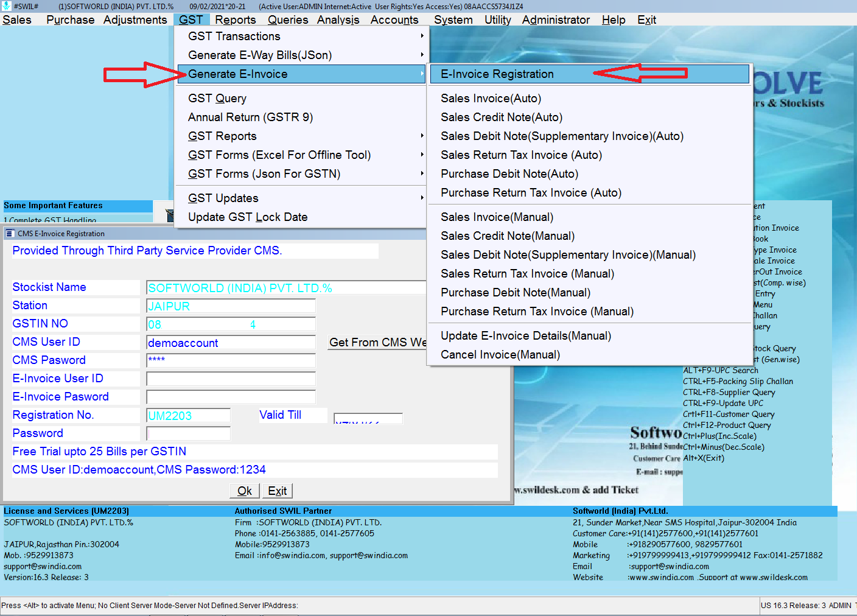Click Ctrl+F12-Product Query shortcut
Viewport: 857px width, 616px height.
[x=727, y=425]
